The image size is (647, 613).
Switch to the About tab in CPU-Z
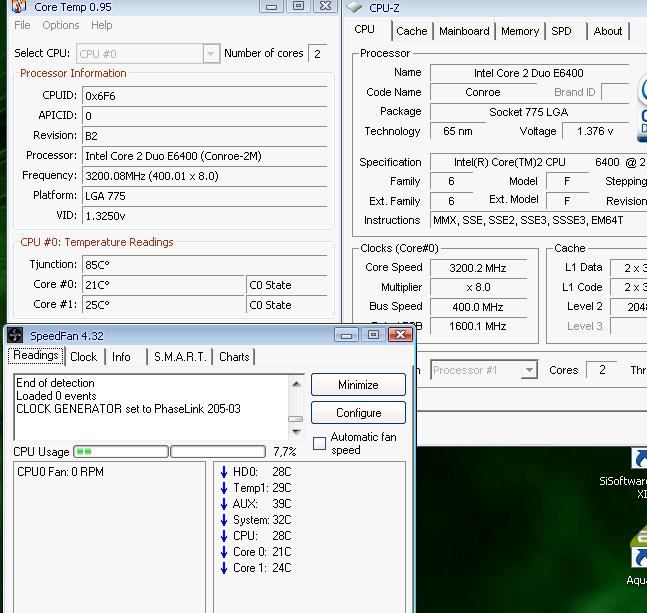(608, 31)
